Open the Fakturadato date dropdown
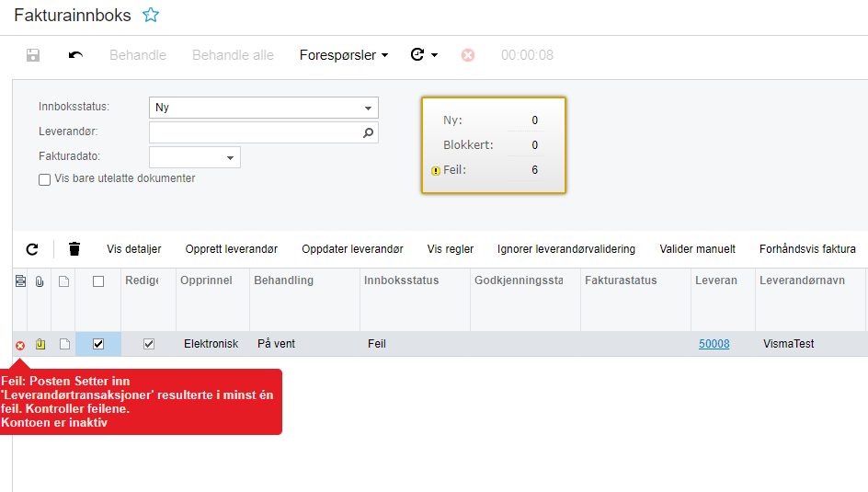This screenshot has height=492, width=868. coord(230,158)
